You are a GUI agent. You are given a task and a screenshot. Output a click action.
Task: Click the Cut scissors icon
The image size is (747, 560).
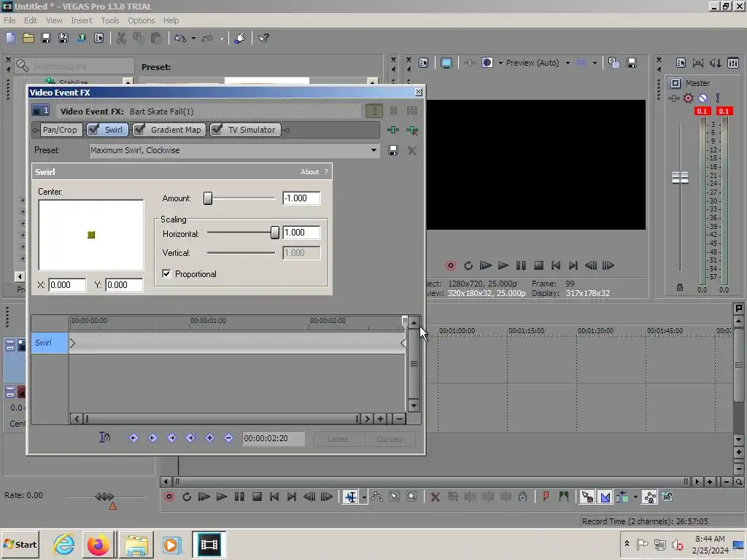pyautogui.click(x=122, y=38)
